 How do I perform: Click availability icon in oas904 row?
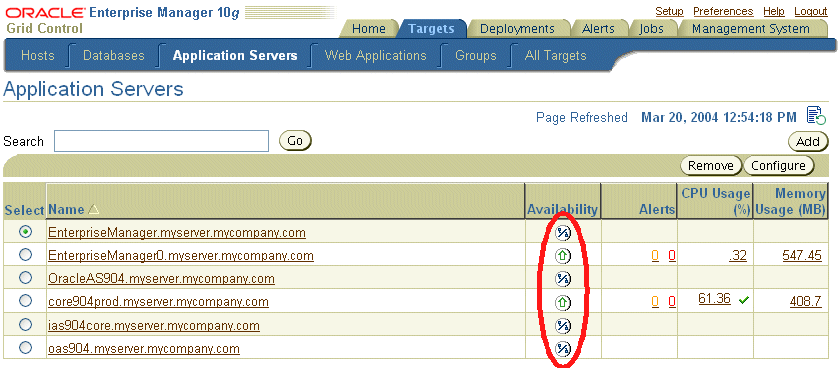click(x=562, y=349)
